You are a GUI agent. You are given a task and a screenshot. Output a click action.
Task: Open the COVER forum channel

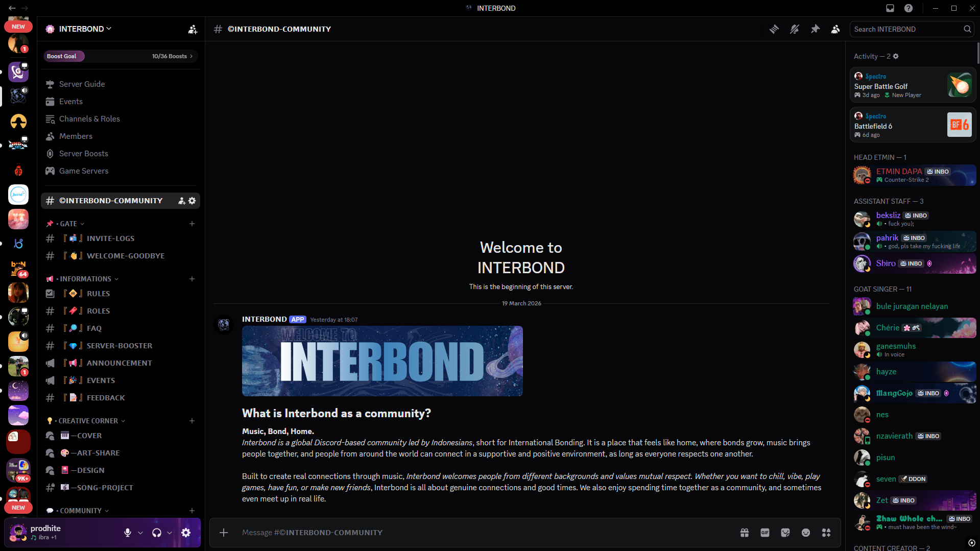(x=121, y=436)
